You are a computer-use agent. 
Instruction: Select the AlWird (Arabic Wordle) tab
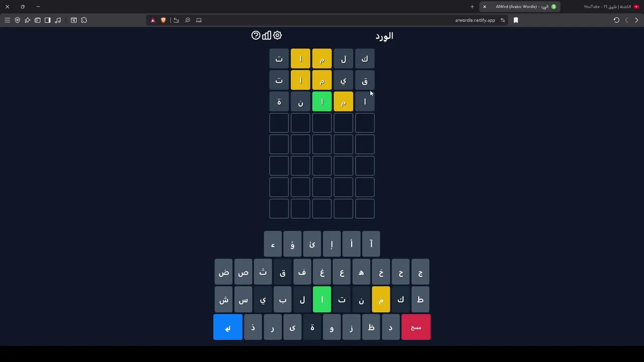[521, 7]
